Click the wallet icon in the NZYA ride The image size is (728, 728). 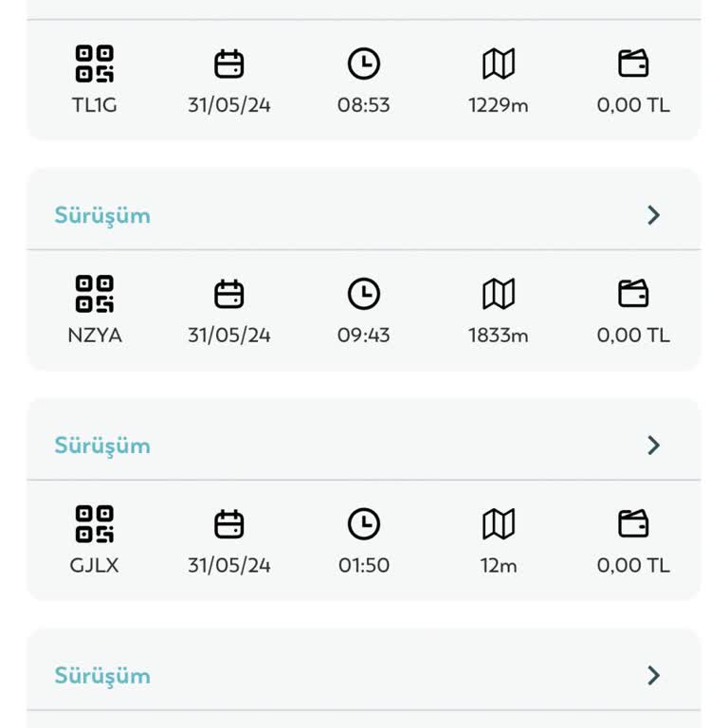(633, 294)
